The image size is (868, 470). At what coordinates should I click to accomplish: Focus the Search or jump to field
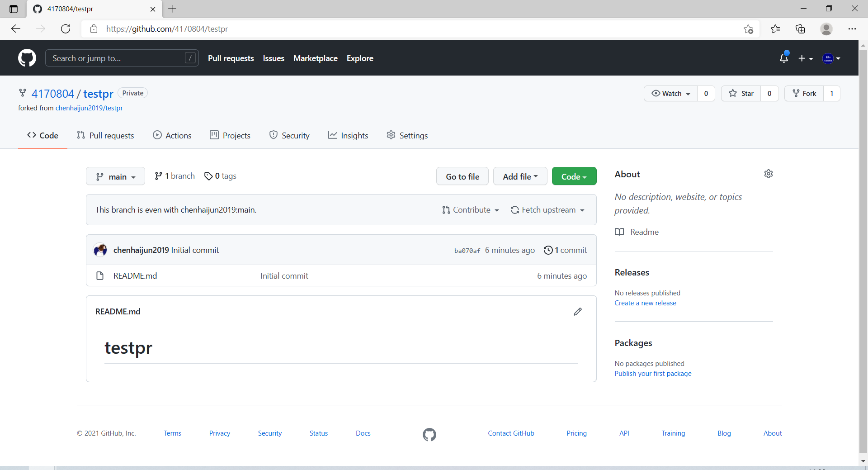[122, 58]
